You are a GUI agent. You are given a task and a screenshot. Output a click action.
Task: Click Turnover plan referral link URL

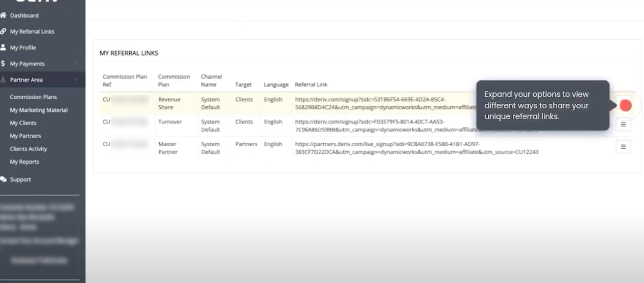pos(385,126)
